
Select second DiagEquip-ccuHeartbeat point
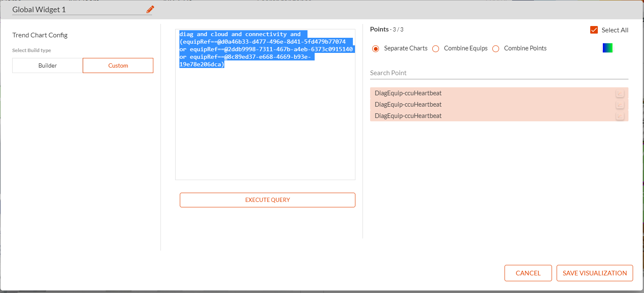tap(499, 105)
